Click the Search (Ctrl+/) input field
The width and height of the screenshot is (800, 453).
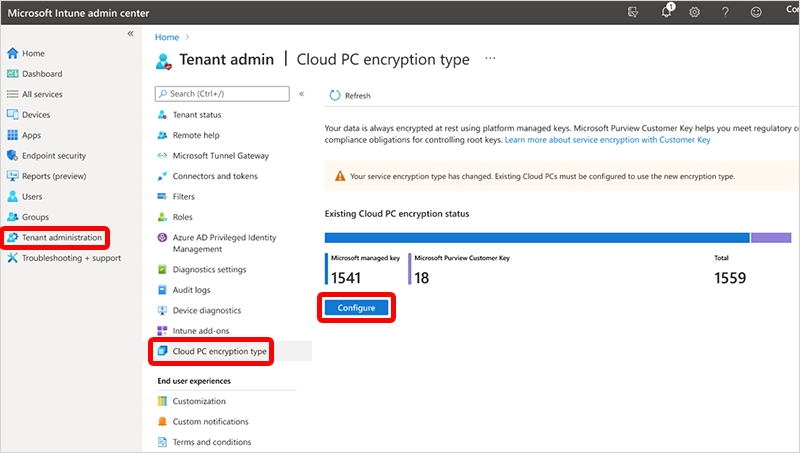(225, 94)
